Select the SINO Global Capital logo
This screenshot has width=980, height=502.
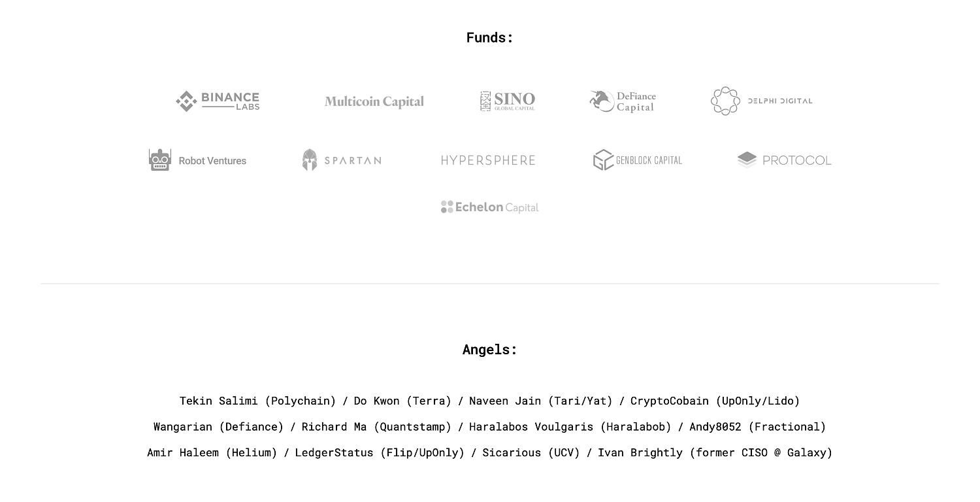(x=508, y=101)
